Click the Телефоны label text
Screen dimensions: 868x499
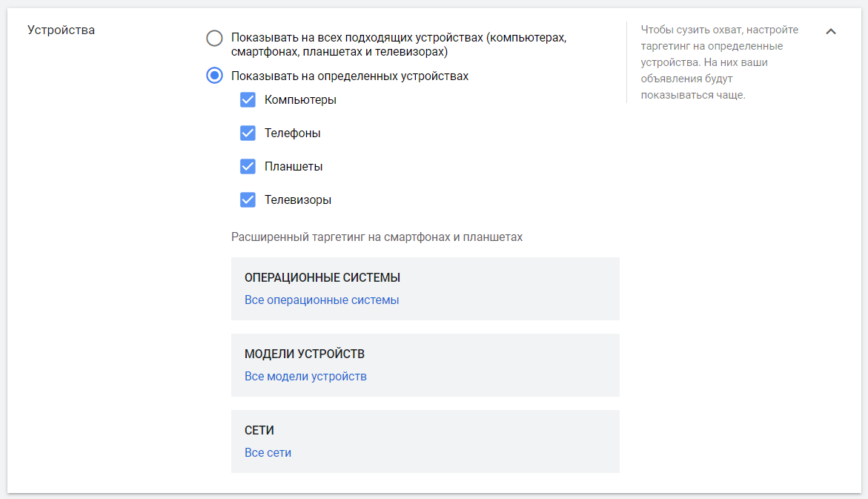coord(293,133)
